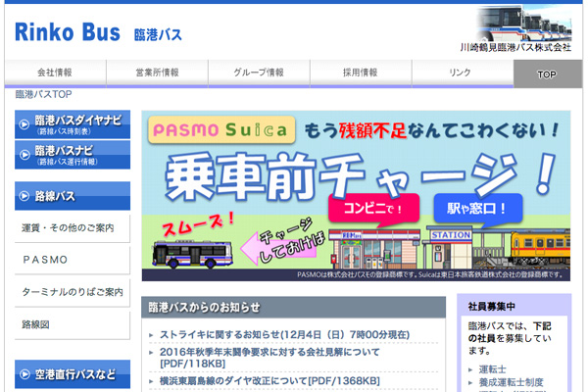Click arrow icon on 臨港バスダイヤナビ
This screenshot has height=392, width=588.
pos(24,124)
